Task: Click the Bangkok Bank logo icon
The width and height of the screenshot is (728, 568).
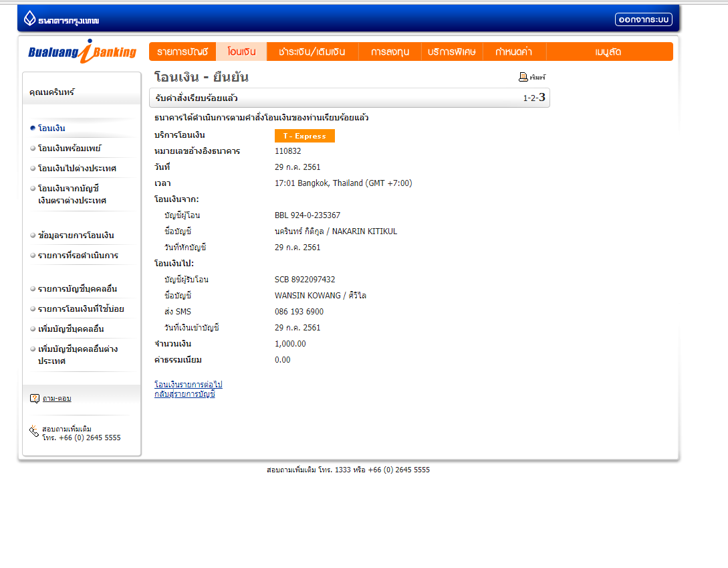Action: pyautogui.click(x=29, y=19)
